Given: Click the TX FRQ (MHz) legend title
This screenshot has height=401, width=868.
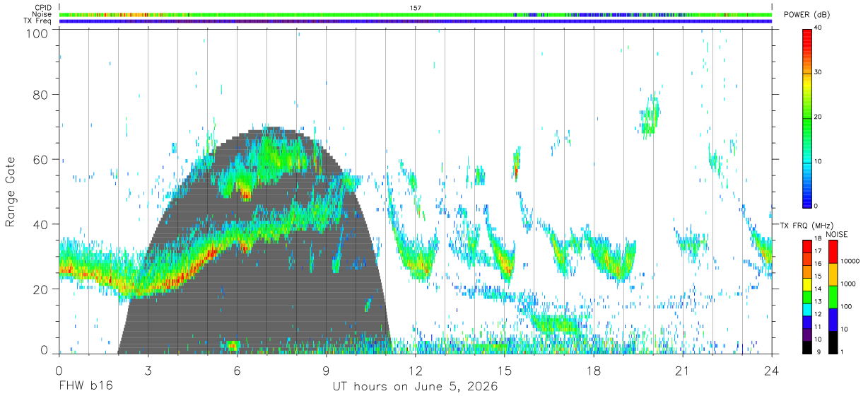Looking at the screenshot, I should (805, 225).
